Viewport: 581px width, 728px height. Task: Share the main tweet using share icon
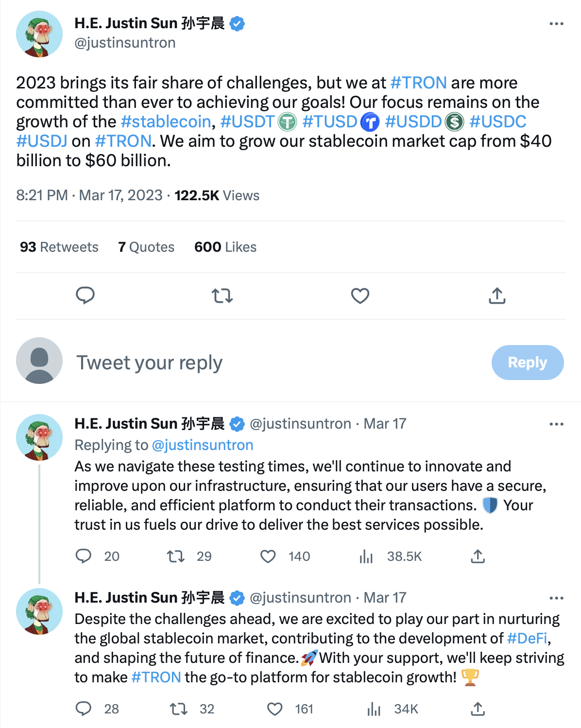click(497, 295)
